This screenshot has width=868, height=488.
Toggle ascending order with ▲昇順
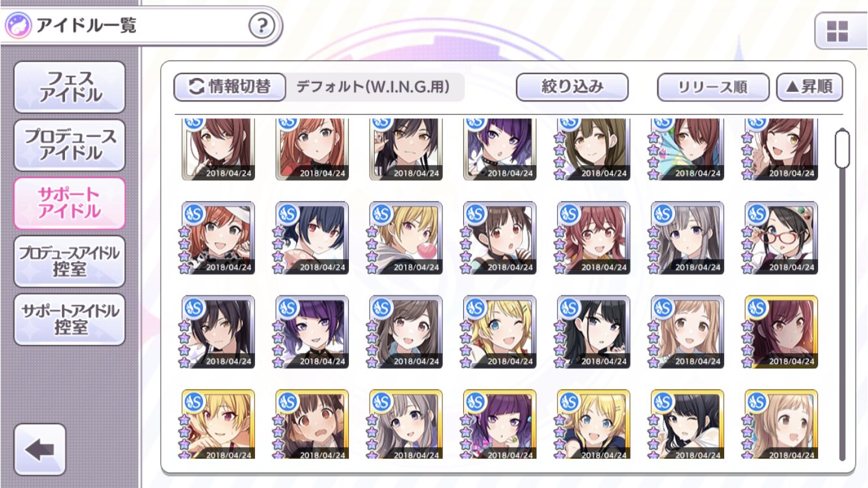pyautogui.click(x=809, y=87)
